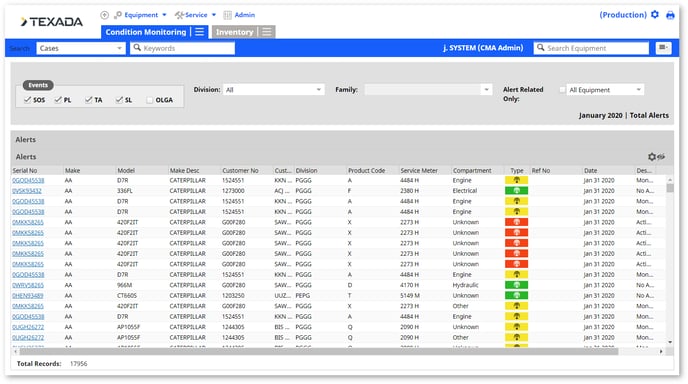The height and width of the screenshot is (384, 688).
Task: Click the magnifier icon in the Keywords box
Action: 137,47
